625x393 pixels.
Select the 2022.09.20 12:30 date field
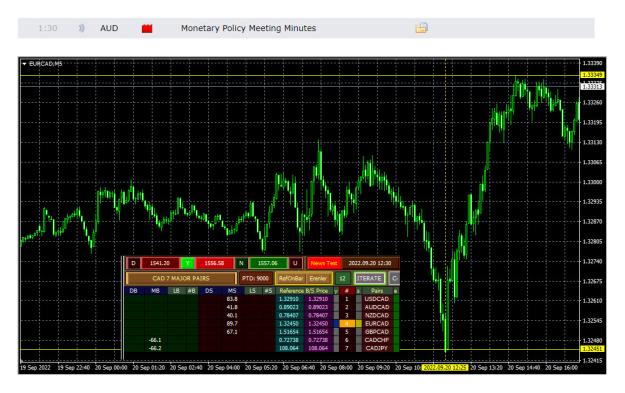pos(370,263)
